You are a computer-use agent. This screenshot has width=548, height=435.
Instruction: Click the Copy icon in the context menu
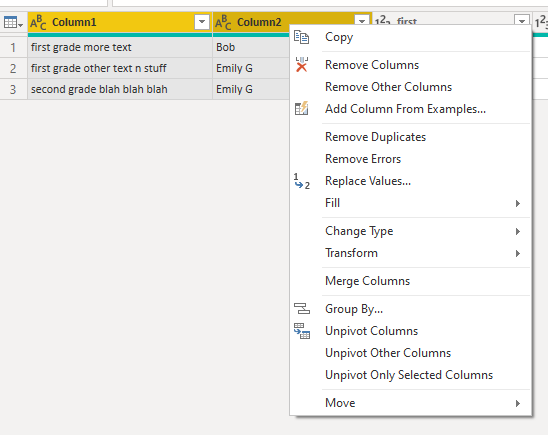pos(301,37)
